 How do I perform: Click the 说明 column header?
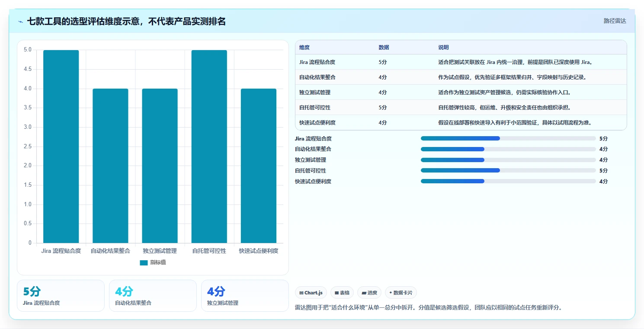[443, 48]
